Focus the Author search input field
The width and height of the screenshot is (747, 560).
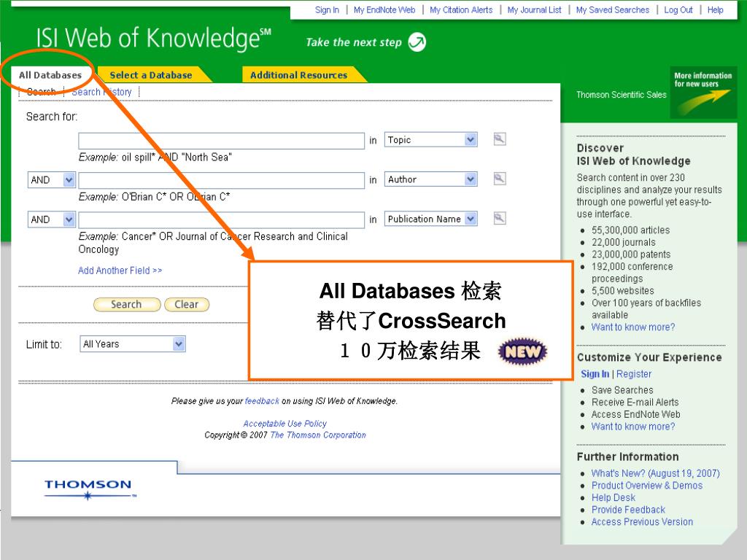[x=222, y=181]
